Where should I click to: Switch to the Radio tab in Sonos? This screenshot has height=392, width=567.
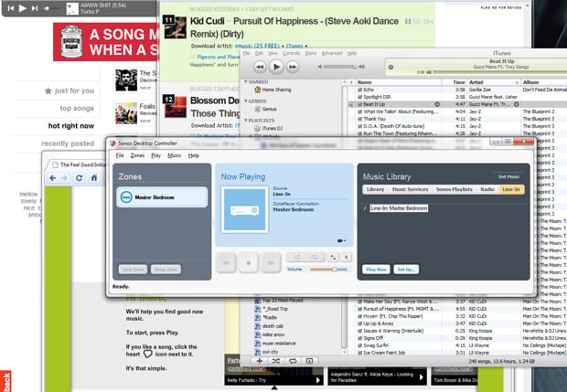pos(487,189)
